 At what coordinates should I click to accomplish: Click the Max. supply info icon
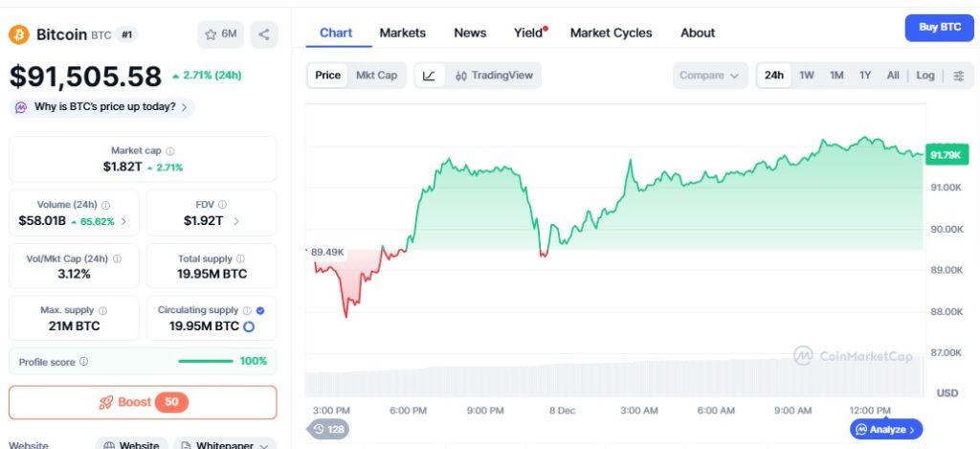coord(102,310)
